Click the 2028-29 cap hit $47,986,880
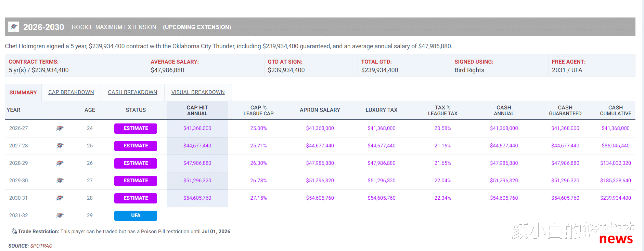This screenshot has width=644, height=251. pos(197,163)
